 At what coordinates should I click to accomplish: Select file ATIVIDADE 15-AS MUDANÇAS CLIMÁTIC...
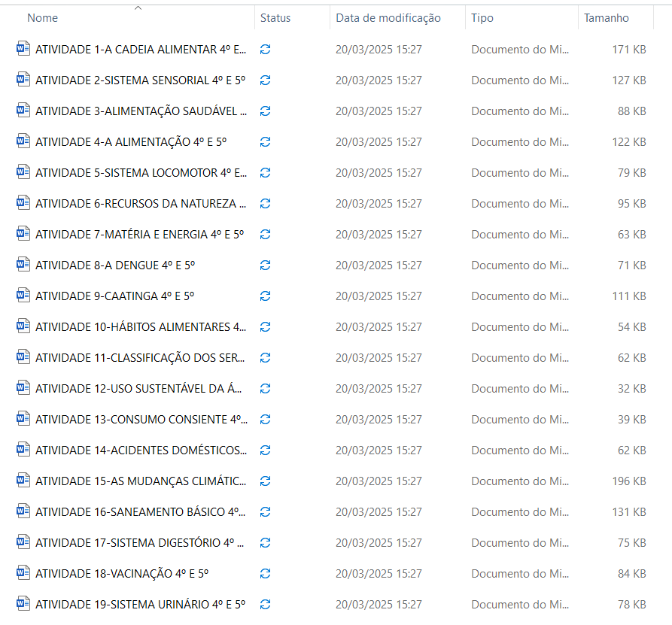141,481
